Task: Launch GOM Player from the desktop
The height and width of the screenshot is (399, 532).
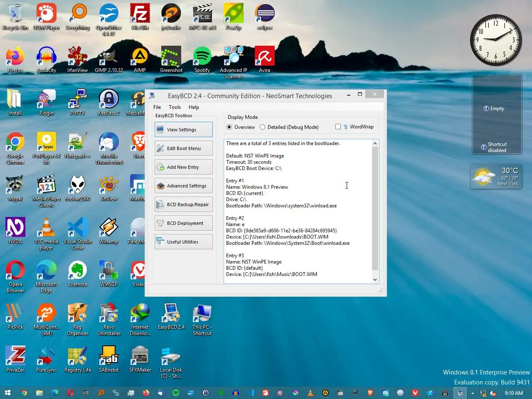Action: pyautogui.click(x=47, y=17)
